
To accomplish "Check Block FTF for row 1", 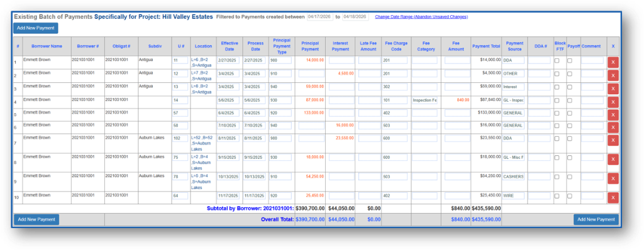I will tap(557, 61).
